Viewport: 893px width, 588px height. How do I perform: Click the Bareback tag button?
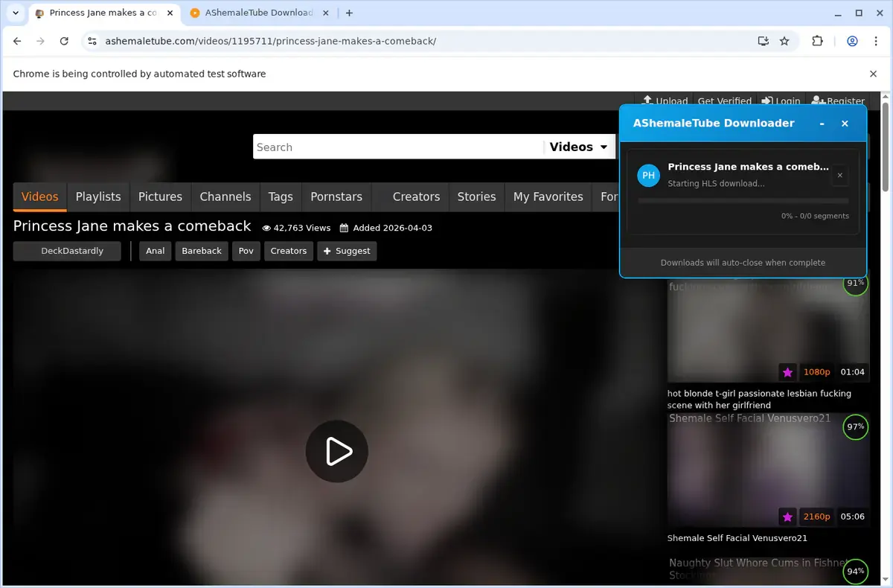[x=202, y=251]
